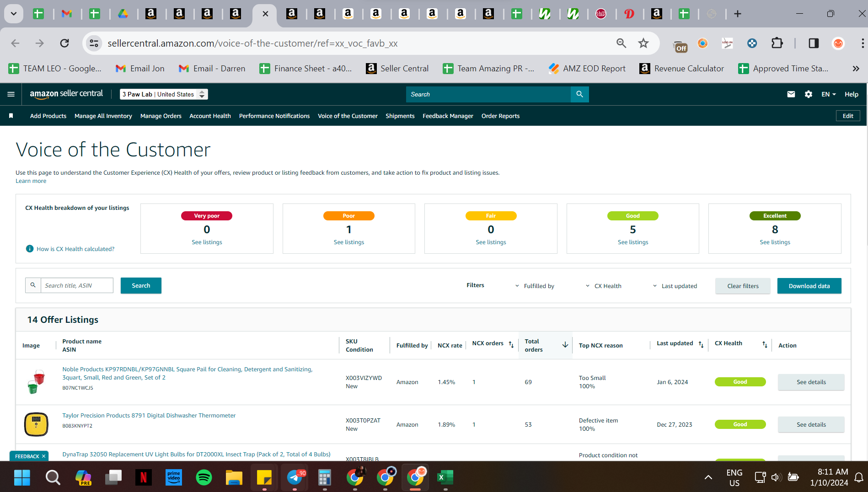Expand the Fulfilled by filter

click(x=535, y=286)
